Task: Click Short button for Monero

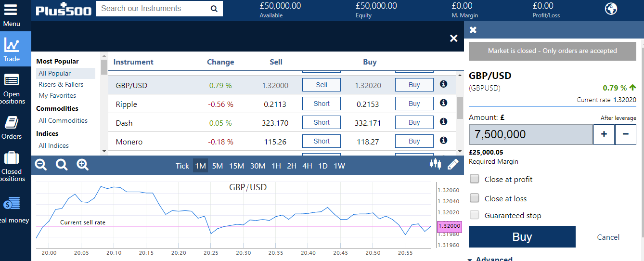Action: [x=322, y=141]
